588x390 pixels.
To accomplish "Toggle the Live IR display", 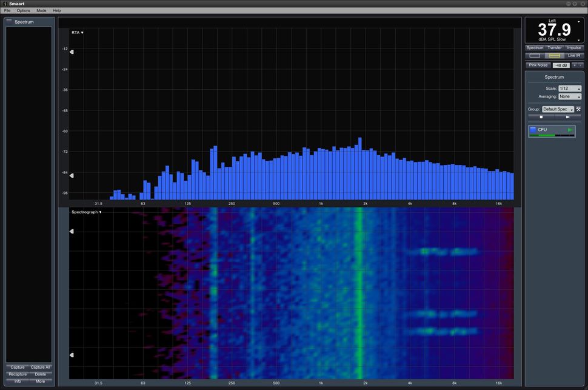I will tap(573, 56).
